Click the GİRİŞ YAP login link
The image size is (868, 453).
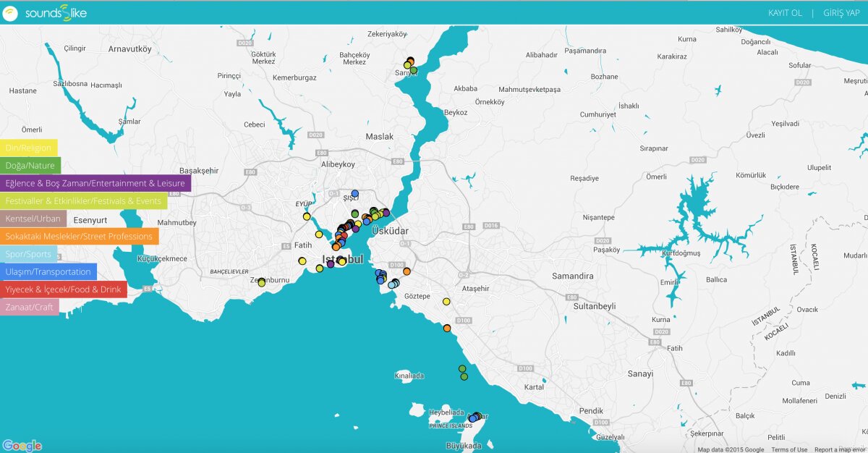[x=841, y=13]
